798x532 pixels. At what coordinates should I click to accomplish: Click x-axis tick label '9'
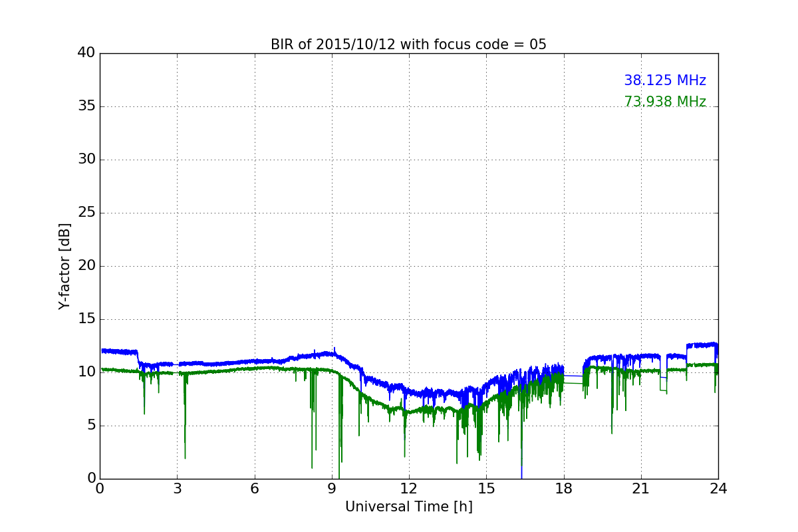click(x=332, y=489)
